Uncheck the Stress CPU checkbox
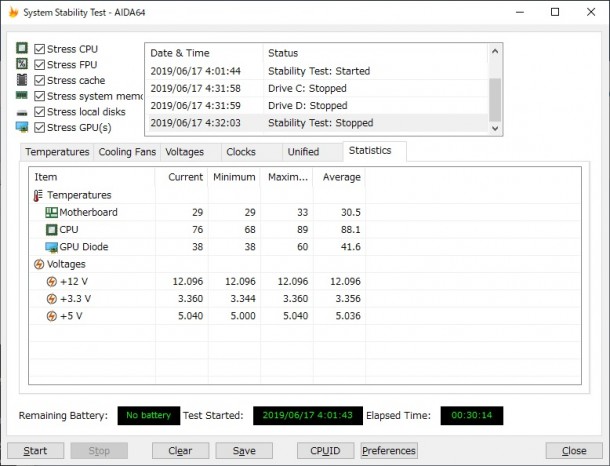 click(x=39, y=49)
